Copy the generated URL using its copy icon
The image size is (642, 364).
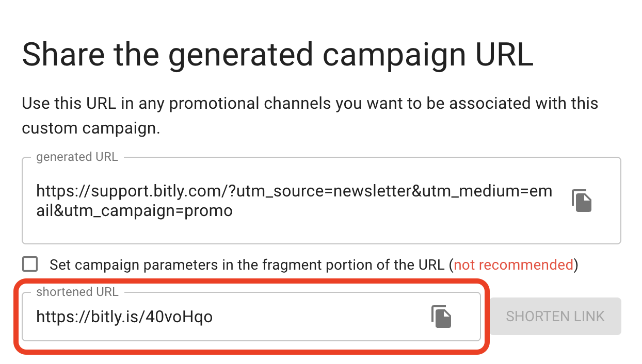582,201
